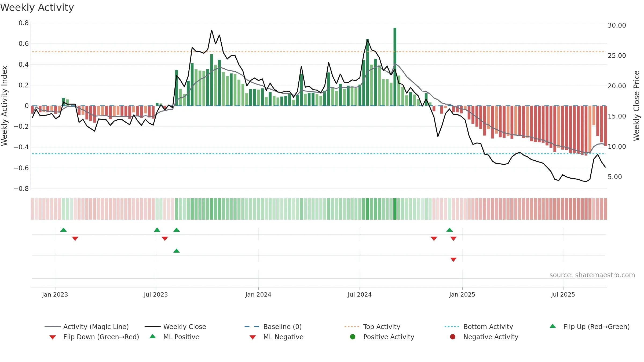The image size is (644, 362).
Task: Click the first flip-down marker after Jan 2023
Action: [75, 239]
